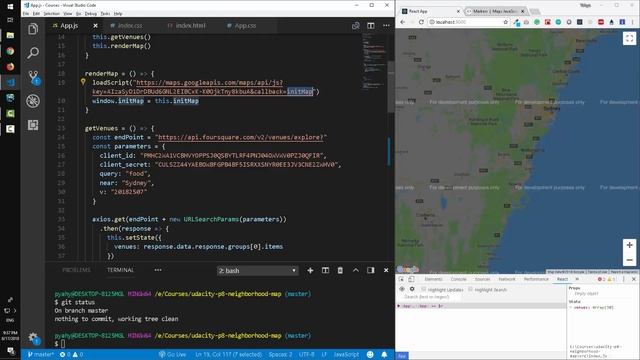Viewport: 640px width, 360px height.
Task: Go back in Chrome browser
Action: pos(403,22)
